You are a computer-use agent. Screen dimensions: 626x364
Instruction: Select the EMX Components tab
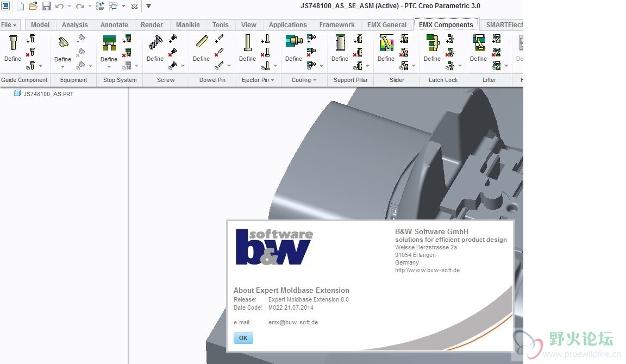coord(446,25)
